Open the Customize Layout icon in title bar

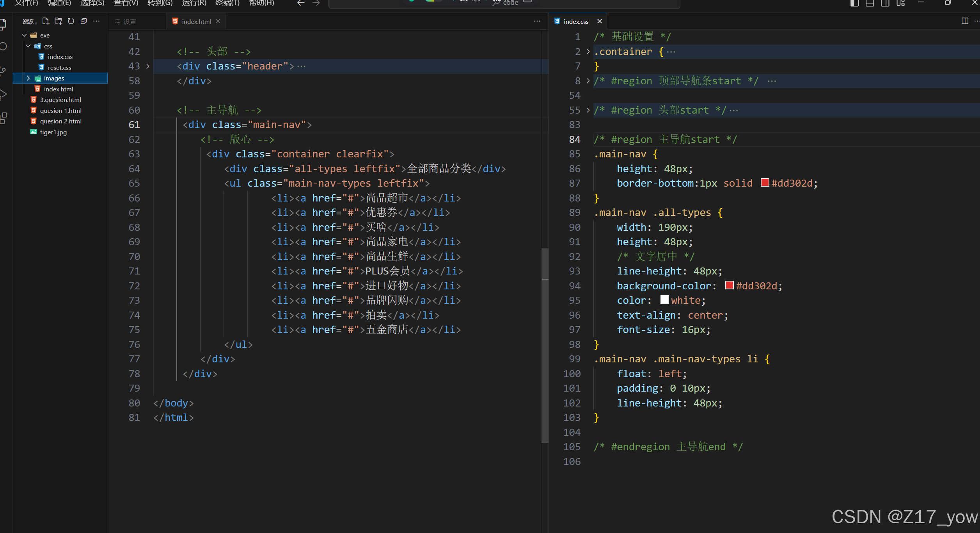click(900, 3)
